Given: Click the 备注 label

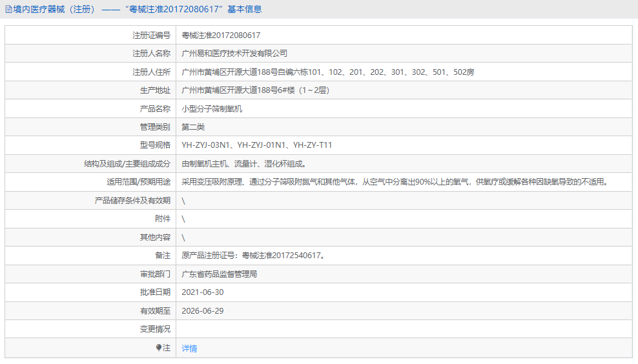Looking at the screenshot, I should point(163,256).
